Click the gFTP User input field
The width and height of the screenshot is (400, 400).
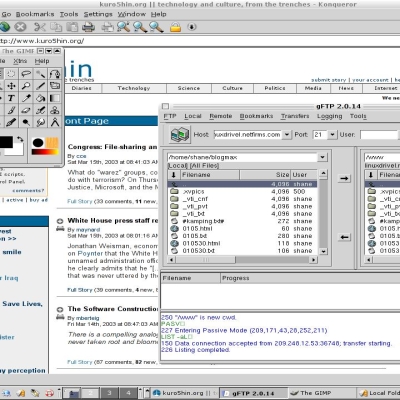point(379,135)
